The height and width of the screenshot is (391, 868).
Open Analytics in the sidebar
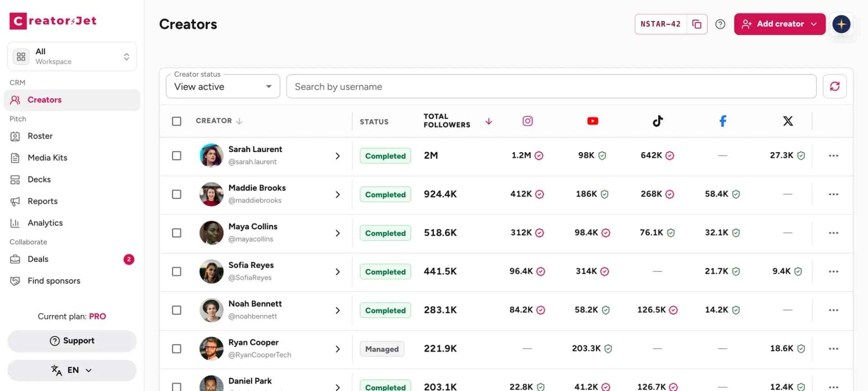pyautogui.click(x=72, y=223)
